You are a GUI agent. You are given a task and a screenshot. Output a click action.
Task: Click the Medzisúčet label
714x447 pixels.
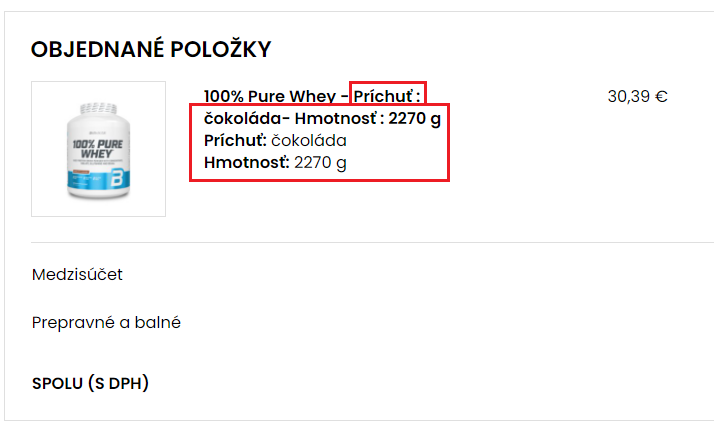click(x=77, y=274)
